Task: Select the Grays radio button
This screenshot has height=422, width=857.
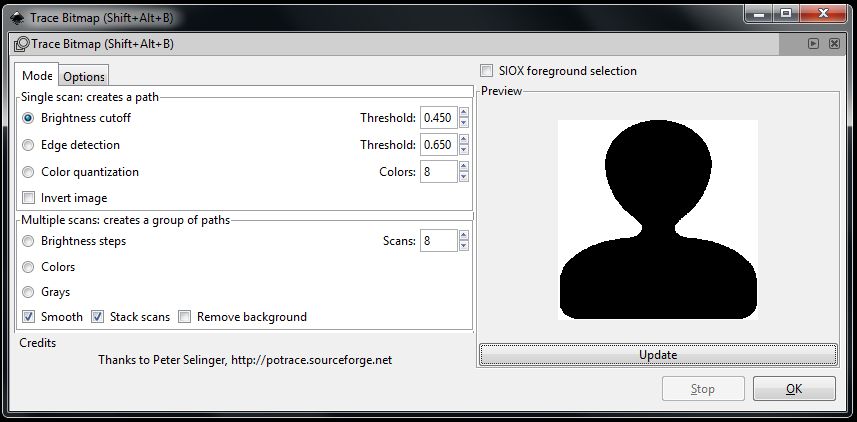Action: pos(28,292)
